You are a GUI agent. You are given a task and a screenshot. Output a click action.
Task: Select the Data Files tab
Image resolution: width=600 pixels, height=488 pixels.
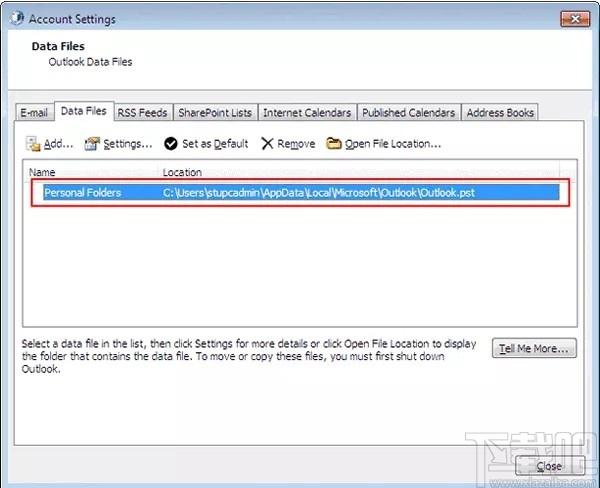click(83, 112)
